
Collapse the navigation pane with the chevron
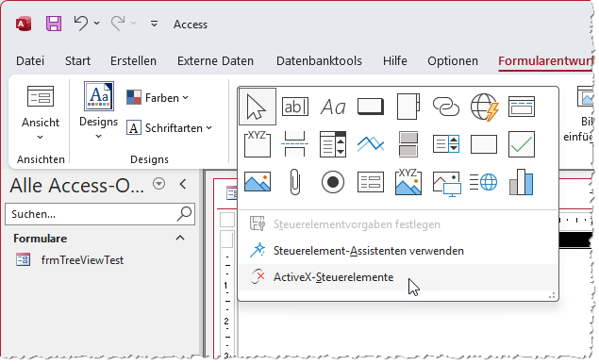coord(183,184)
